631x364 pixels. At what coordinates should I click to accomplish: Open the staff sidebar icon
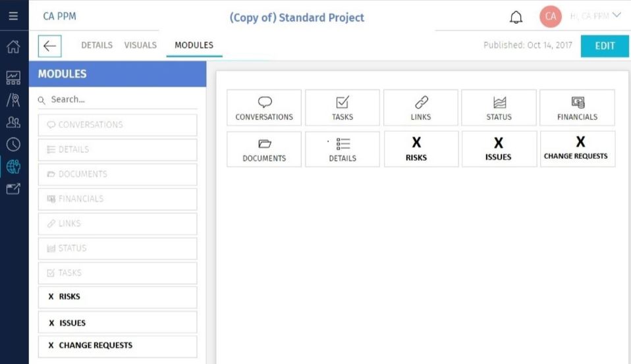(13, 122)
